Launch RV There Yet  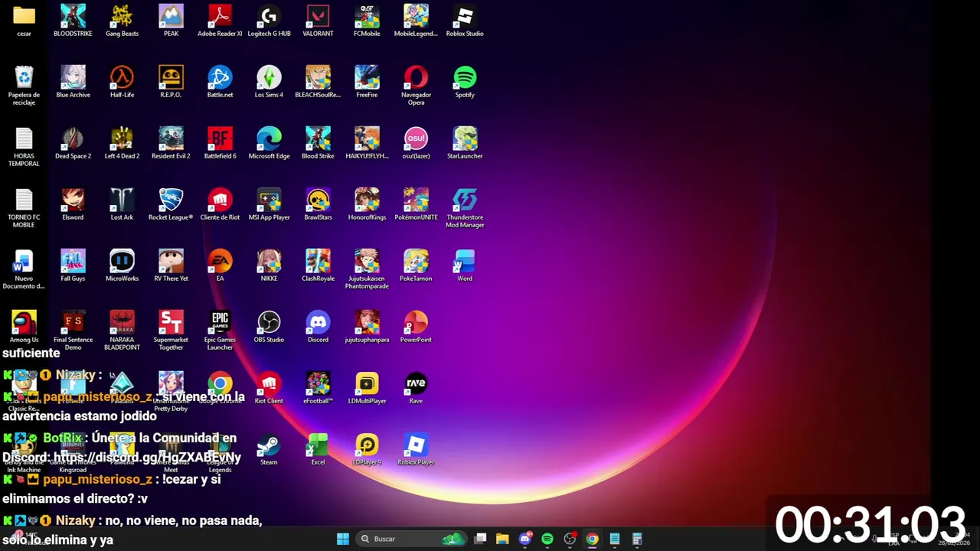(171, 266)
